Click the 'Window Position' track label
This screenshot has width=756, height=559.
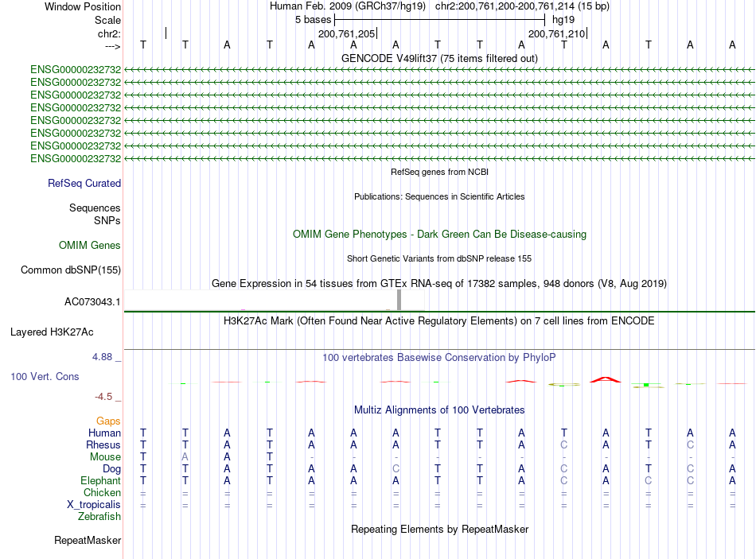pos(83,6)
